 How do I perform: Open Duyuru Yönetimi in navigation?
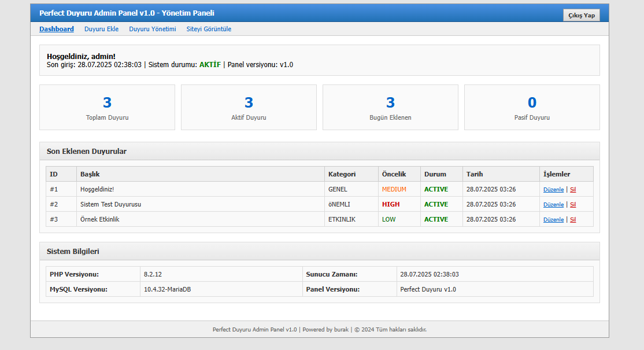[152, 29]
